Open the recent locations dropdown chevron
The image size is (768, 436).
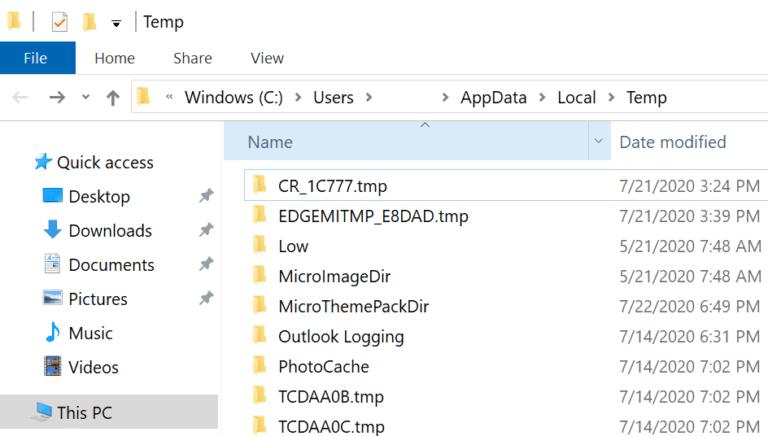click(86, 97)
